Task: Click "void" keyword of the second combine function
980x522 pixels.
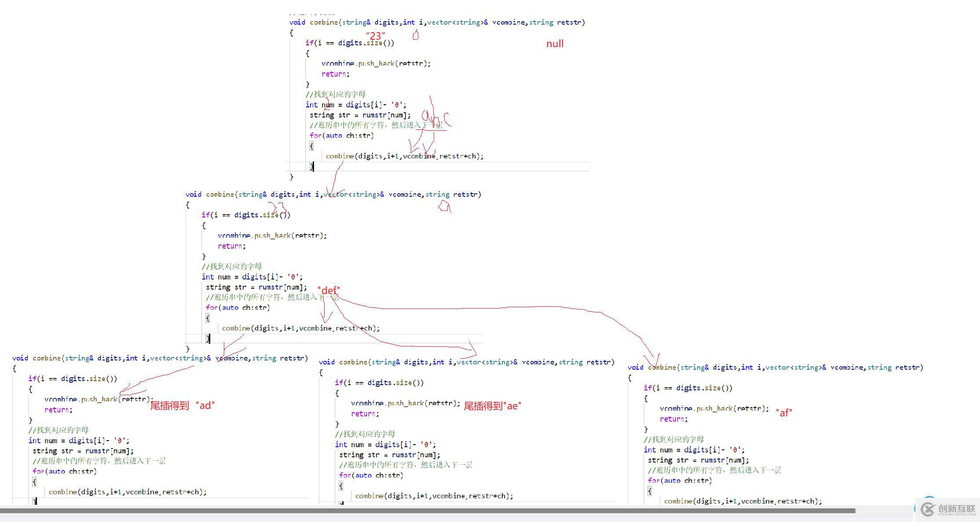Action: (x=193, y=195)
